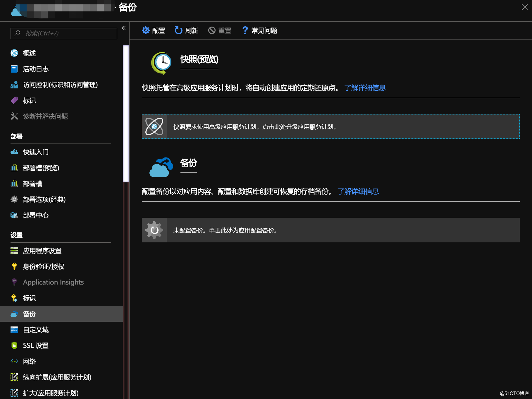The height and width of the screenshot is (399, 532).
Task: Click the 快照(预览) heading
Action: tap(199, 59)
